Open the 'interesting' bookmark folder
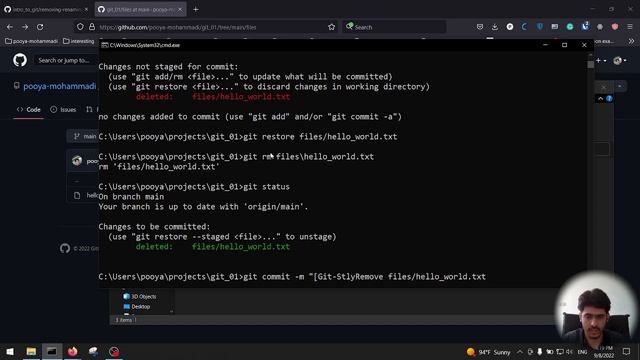This screenshot has width=640, height=360. 79,41
